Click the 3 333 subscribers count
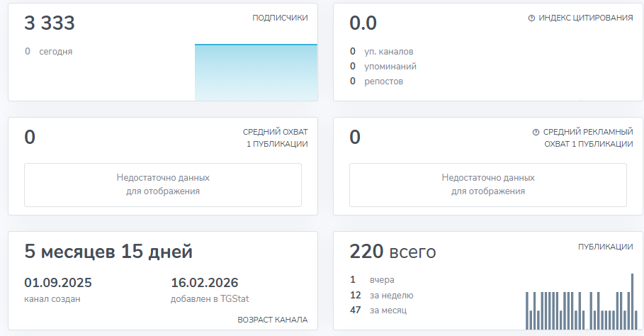Viewport: 644px width, 336px height. point(50,23)
